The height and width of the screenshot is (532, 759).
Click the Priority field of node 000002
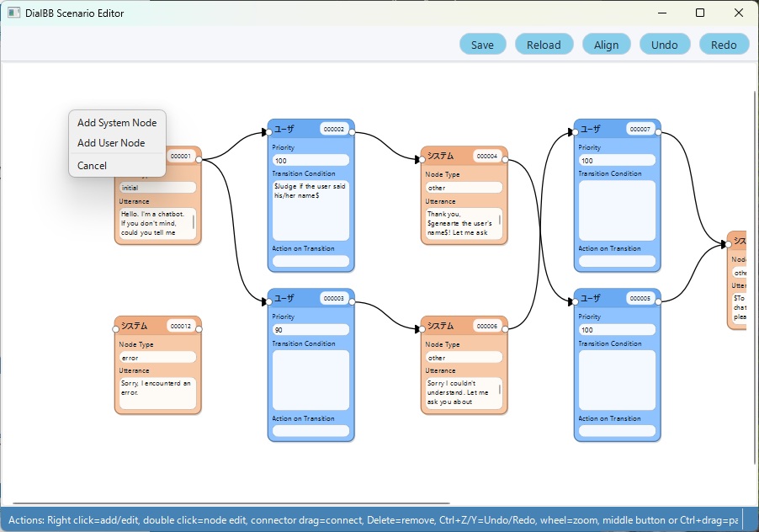coord(310,160)
